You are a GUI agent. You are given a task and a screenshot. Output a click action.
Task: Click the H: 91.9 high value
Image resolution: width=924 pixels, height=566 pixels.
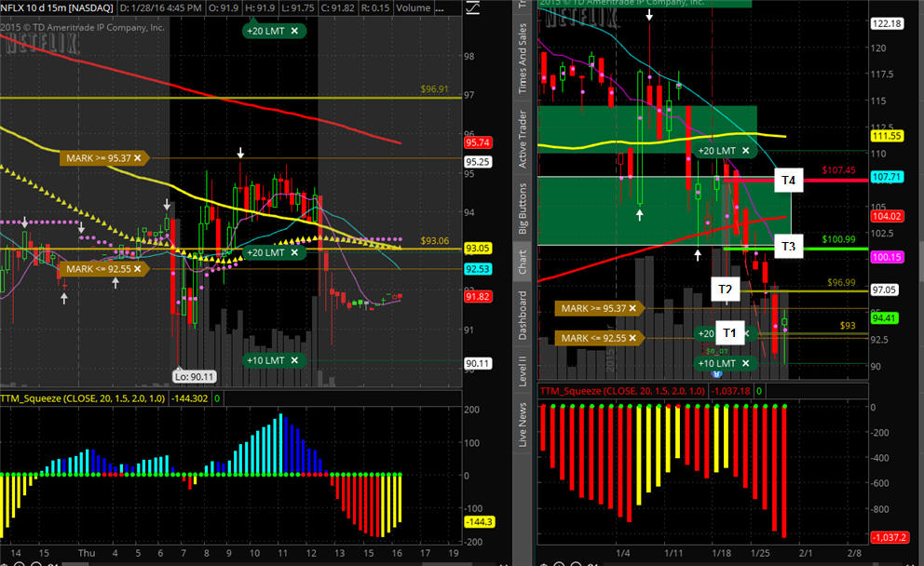(x=258, y=8)
